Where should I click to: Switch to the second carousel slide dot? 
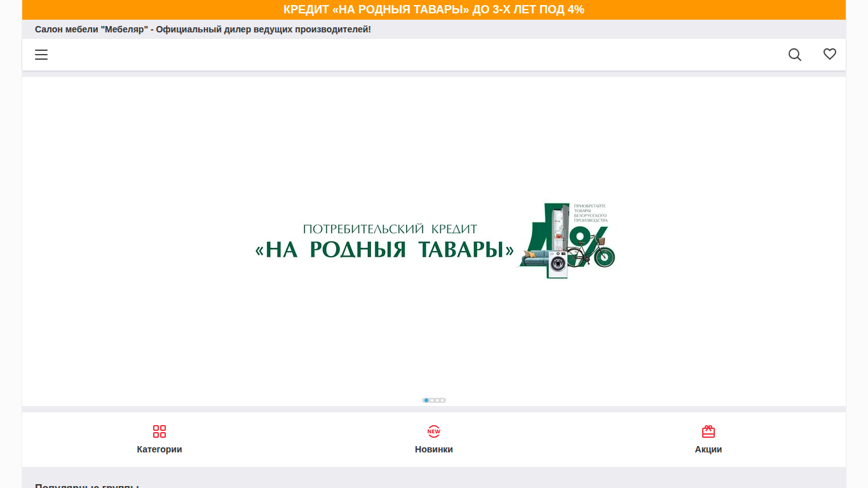[431, 400]
